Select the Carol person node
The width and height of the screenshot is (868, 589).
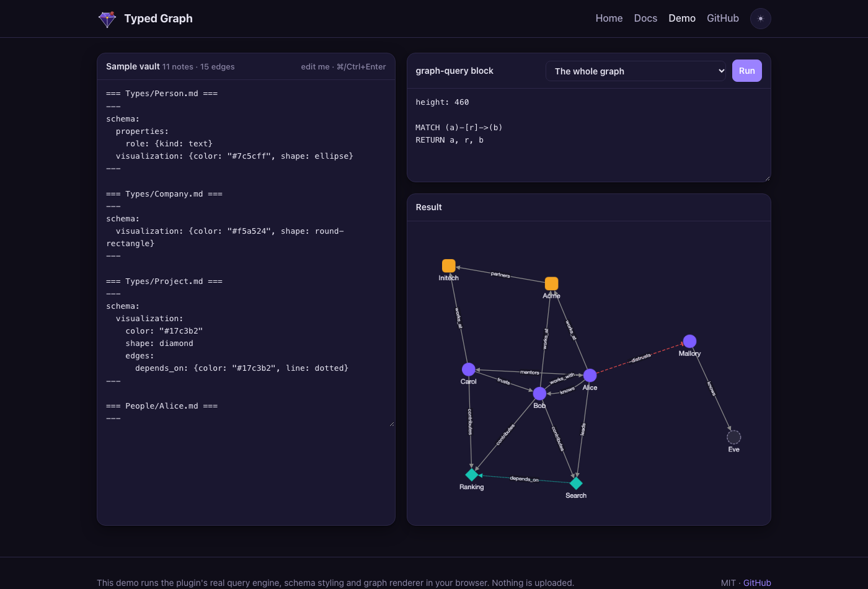coord(469,370)
